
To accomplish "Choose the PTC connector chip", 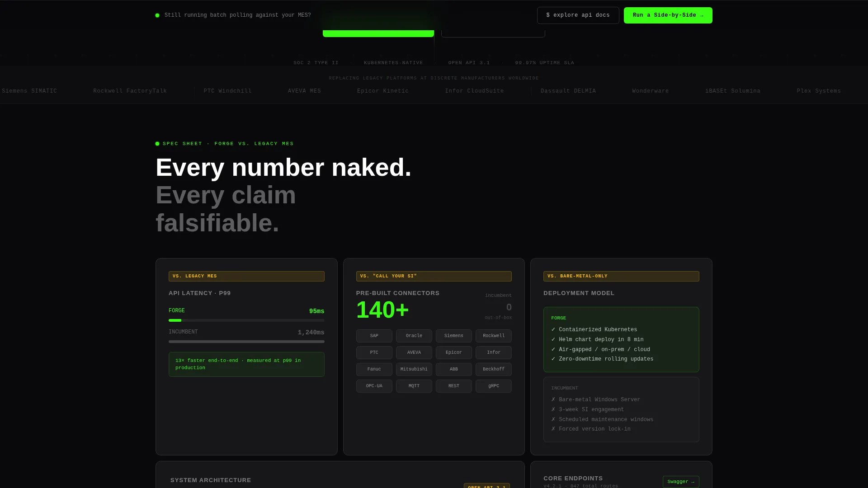I will 374,352.
